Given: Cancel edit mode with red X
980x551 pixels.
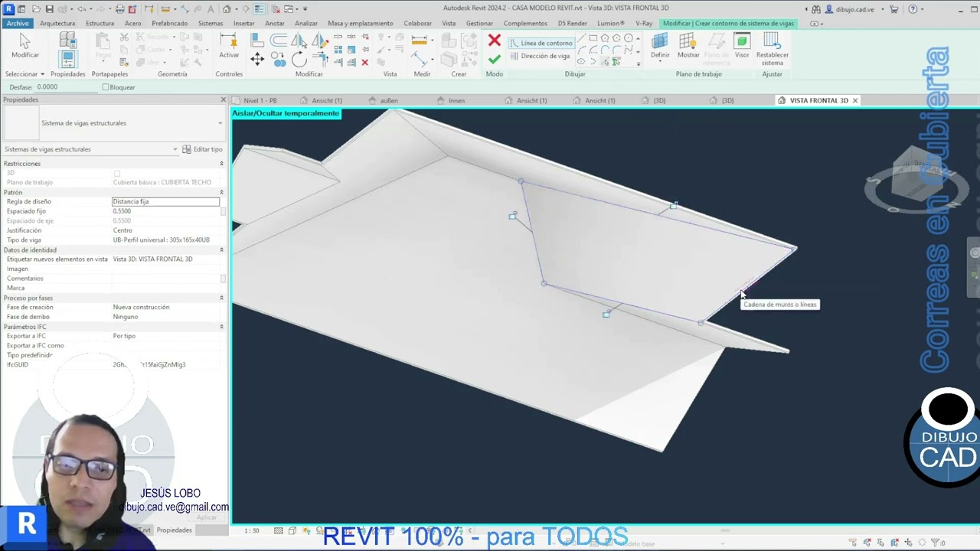Looking at the screenshot, I should (x=494, y=41).
